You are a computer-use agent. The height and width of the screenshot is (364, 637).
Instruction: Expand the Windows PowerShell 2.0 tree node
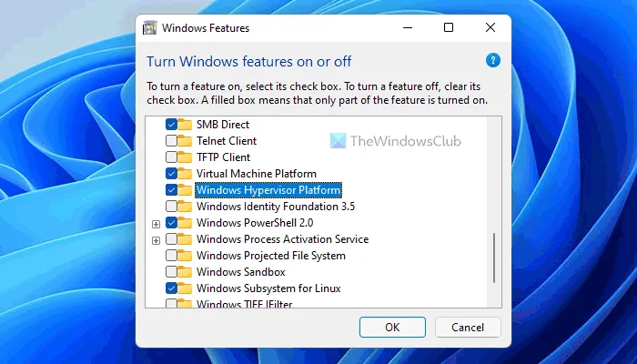(x=156, y=223)
